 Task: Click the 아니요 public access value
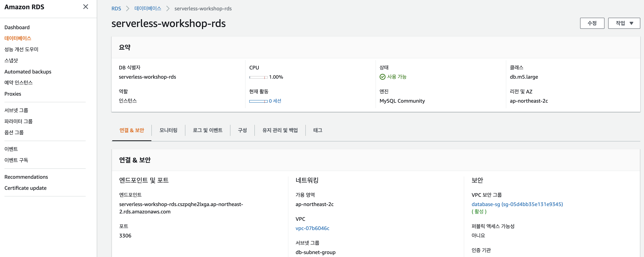click(478, 235)
